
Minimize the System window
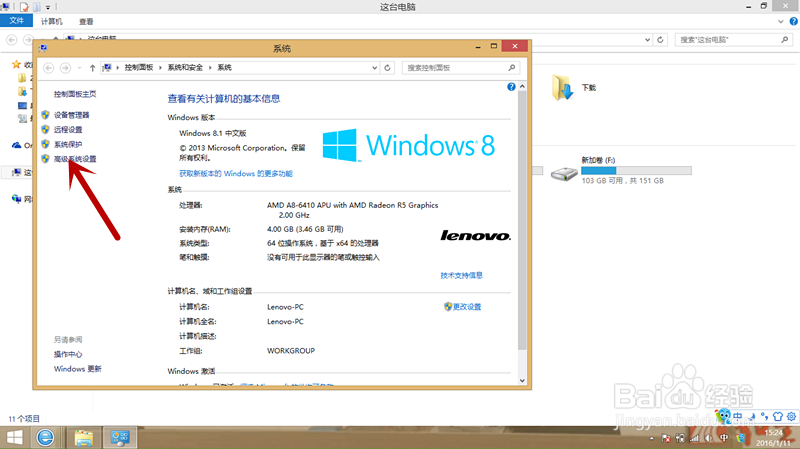click(478, 46)
